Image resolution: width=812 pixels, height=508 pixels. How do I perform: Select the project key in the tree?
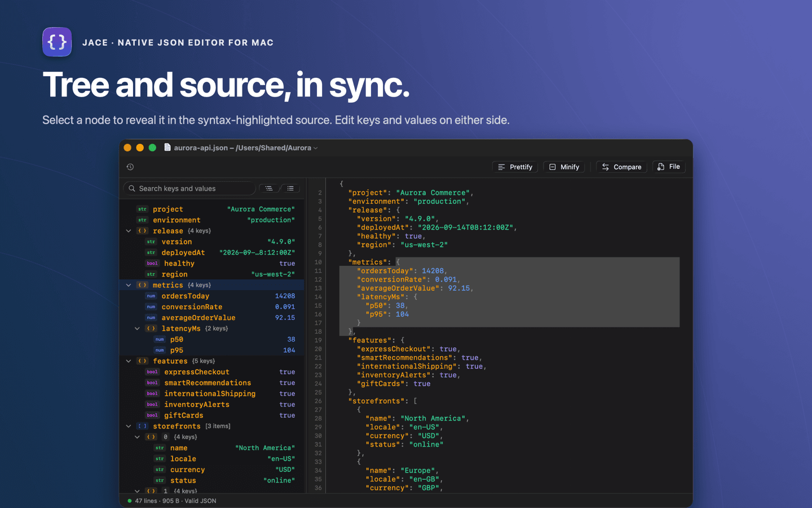coord(167,209)
